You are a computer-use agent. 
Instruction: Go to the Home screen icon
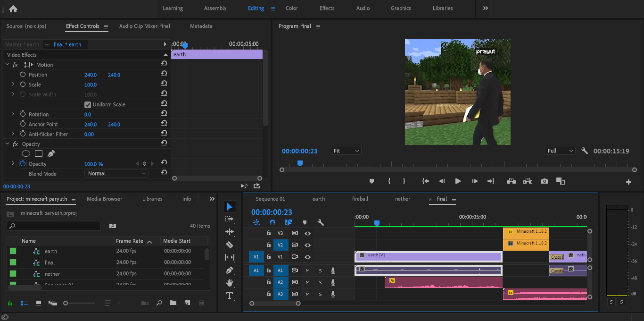[x=13, y=8]
